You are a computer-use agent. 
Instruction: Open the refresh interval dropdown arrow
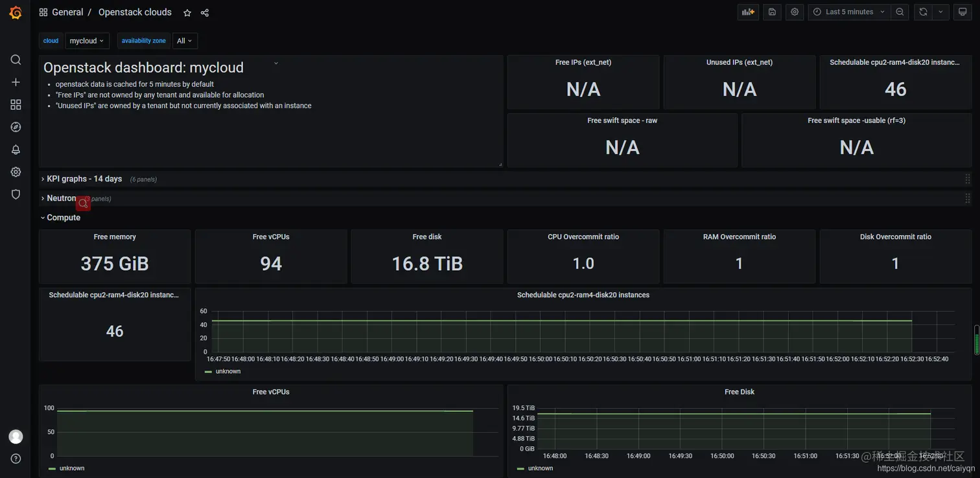pos(940,12)
